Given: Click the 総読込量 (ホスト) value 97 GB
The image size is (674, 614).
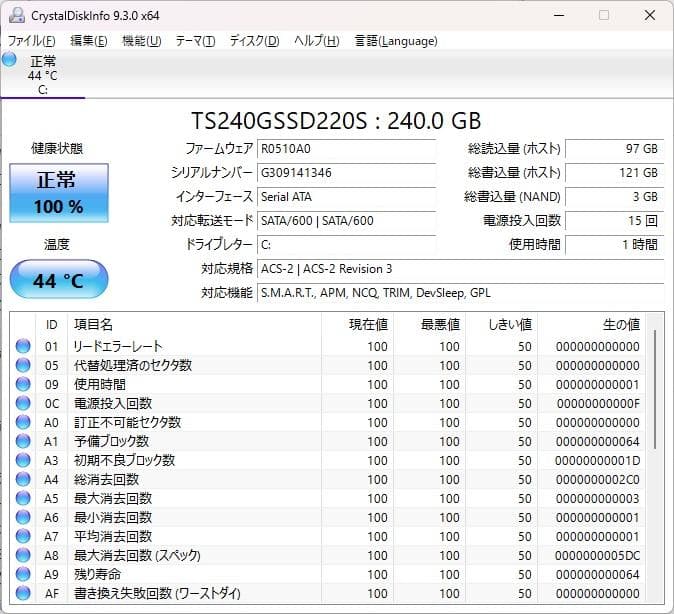Looking at the screenshot, I should point(615,149).
